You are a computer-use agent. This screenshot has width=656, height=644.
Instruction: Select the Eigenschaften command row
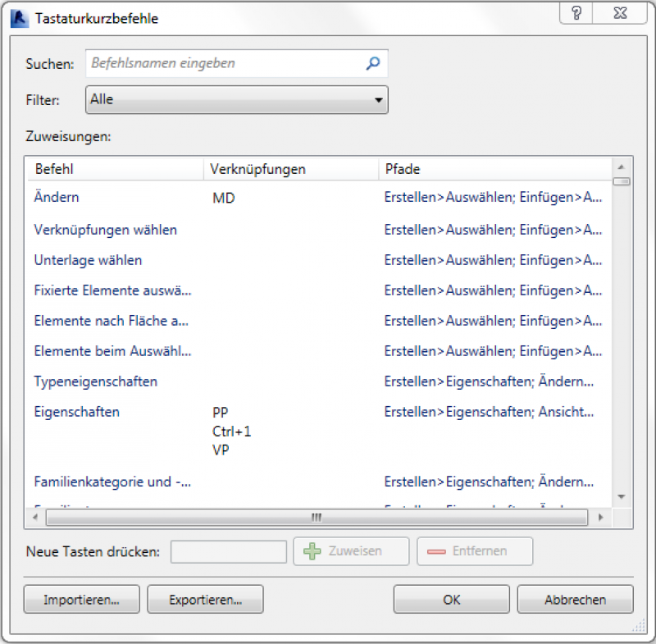[x=76, y=412]
